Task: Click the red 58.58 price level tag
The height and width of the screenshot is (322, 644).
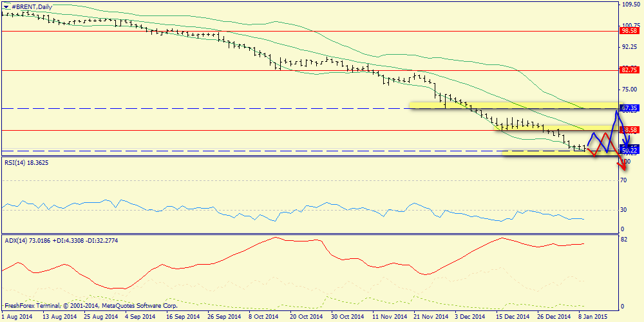Action: [629, 130]
